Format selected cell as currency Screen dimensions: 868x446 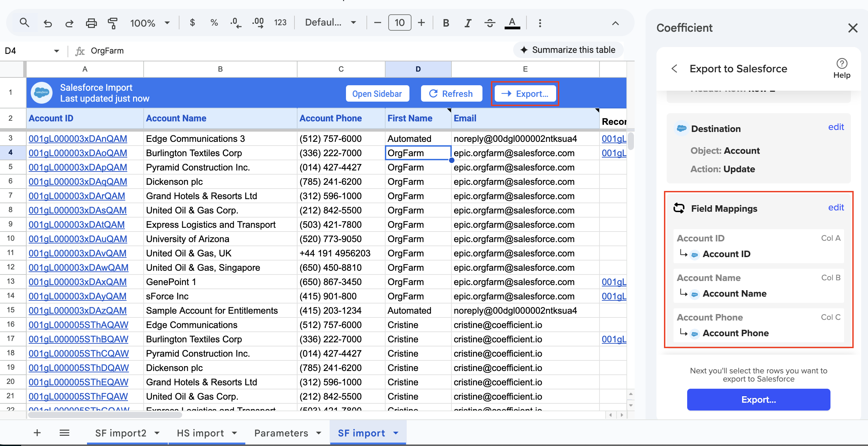(x=192, y=23)
